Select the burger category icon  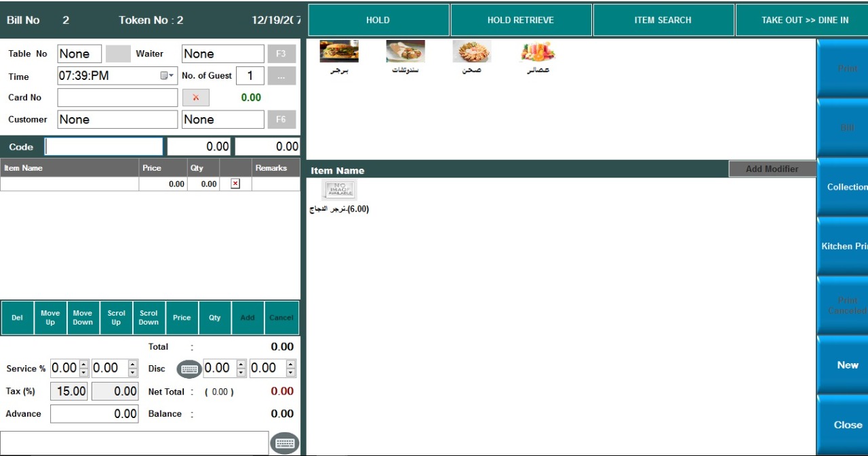pyautogui.click(x=339, y=52)
